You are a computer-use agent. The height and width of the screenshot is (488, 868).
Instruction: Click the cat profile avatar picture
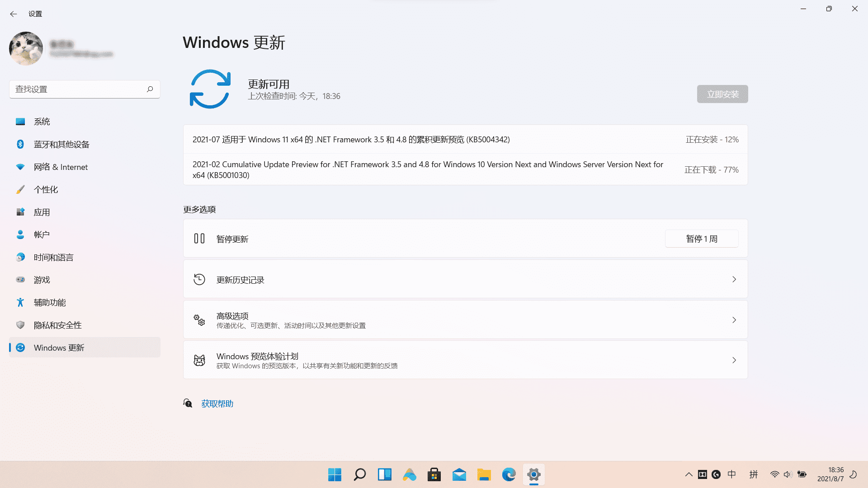[x=26, y=48]
